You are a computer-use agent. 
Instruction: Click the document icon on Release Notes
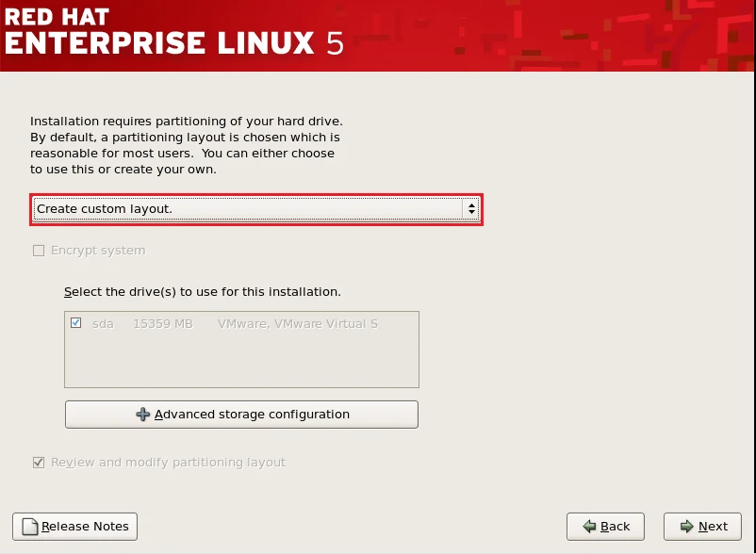(29, 527)
